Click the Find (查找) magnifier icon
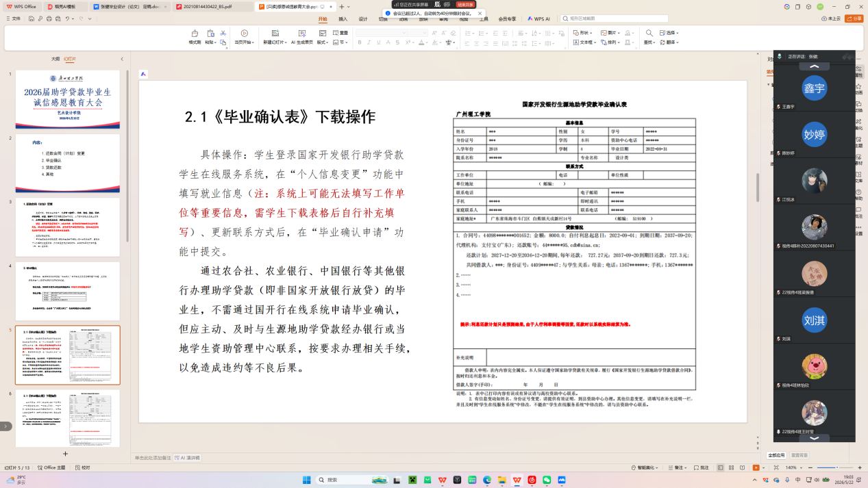 (649, 34)
